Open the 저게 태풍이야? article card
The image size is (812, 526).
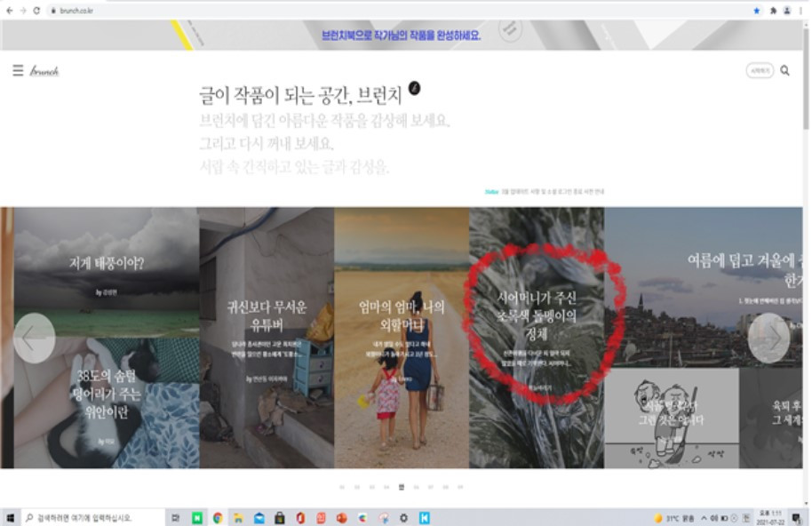pos(107,272)
